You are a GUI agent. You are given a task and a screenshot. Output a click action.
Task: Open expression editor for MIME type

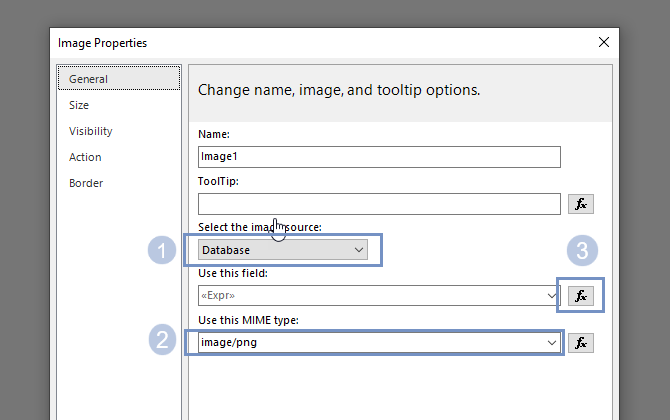pyautogui.click(x=581, y=343)
